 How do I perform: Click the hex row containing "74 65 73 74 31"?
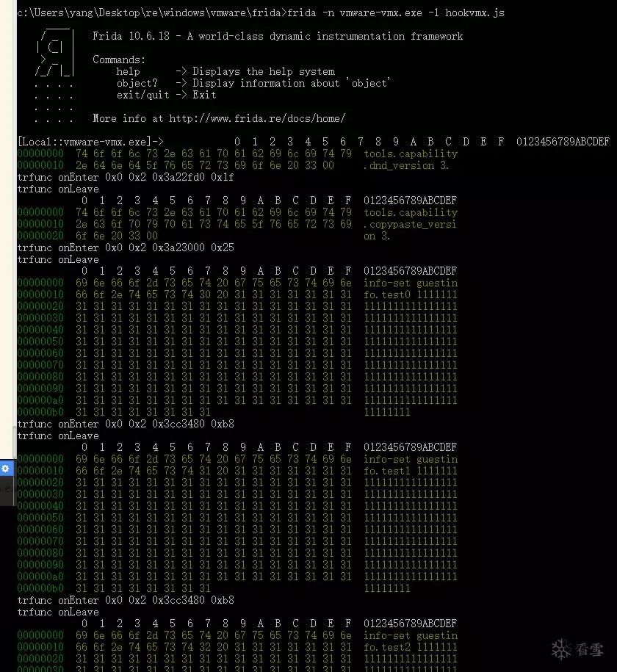214,471
